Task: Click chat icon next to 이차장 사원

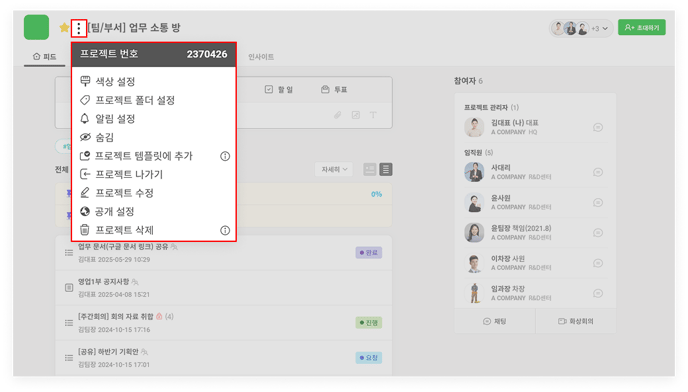Action: click(x=598, y=263)
